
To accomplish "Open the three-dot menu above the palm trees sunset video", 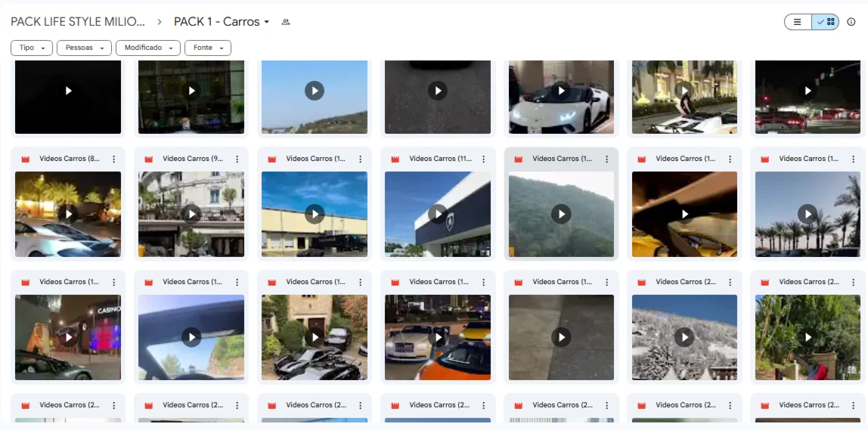I will tap(853, 159).
